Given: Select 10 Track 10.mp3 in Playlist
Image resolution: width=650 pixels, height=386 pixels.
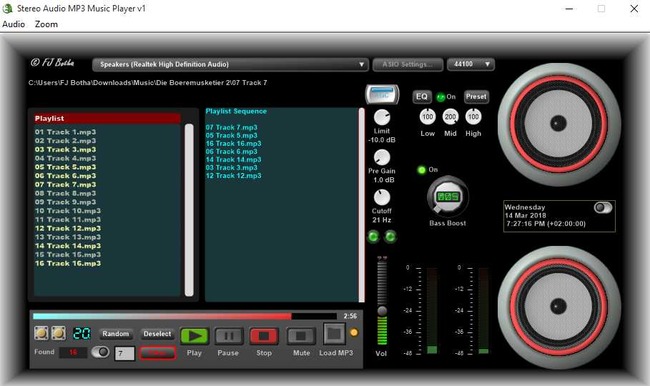Looking at the screenshot, I should point(68,211).
